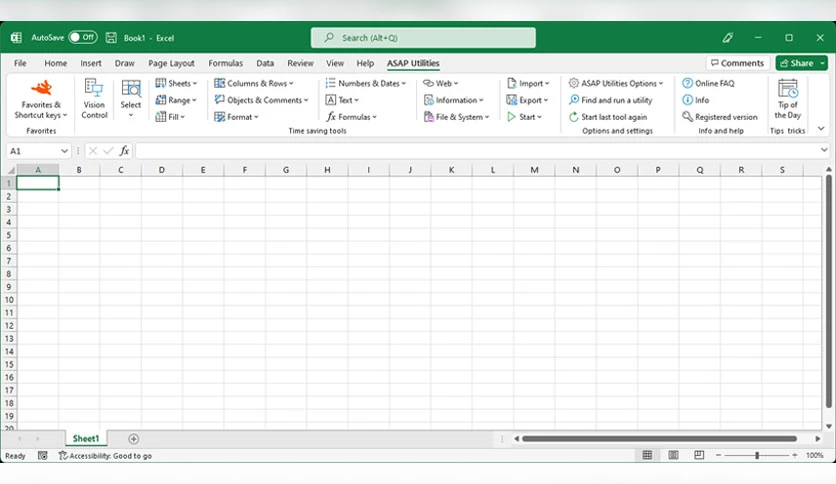This screenshot has width=836, height=484.
Task: Switch to the Draw tab
Action: [x=125, y=63]
